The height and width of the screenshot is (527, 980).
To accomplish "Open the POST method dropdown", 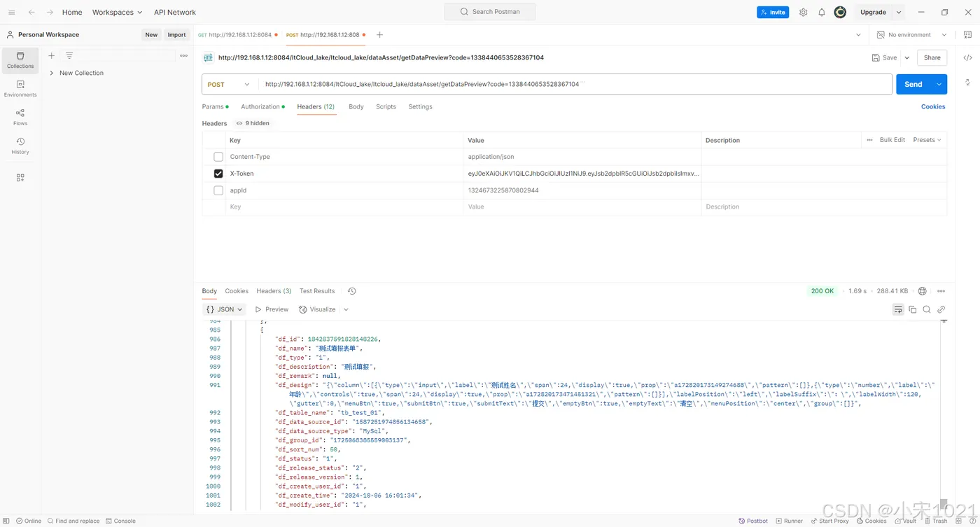I will [229, 85].
